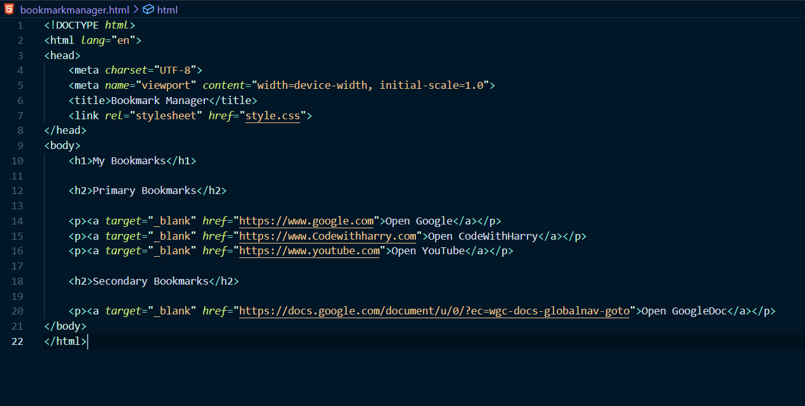Click "width=device-width, initial-scale=1.0" value
Screen dimensions: 805x406
tap(370, 85)
